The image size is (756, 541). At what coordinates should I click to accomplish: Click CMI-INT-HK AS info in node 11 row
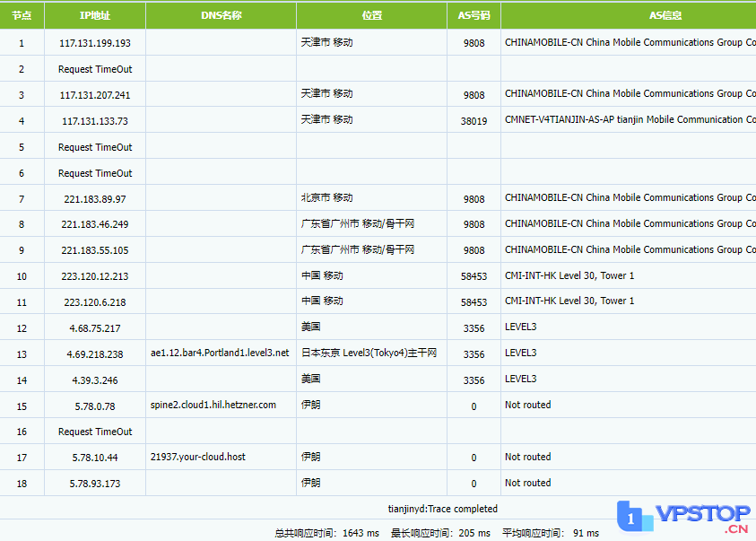point(569,301)
